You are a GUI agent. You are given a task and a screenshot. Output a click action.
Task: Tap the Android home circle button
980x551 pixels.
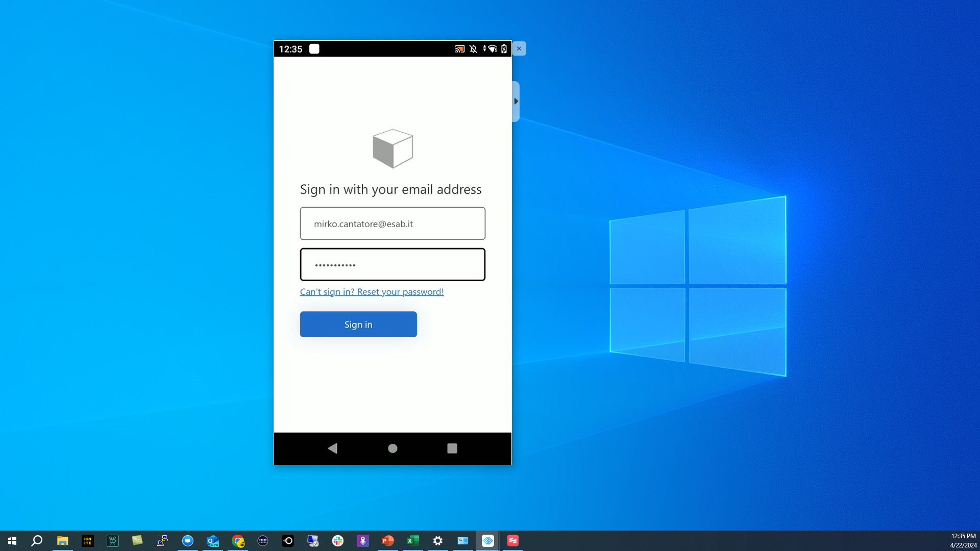pos(393,448)
